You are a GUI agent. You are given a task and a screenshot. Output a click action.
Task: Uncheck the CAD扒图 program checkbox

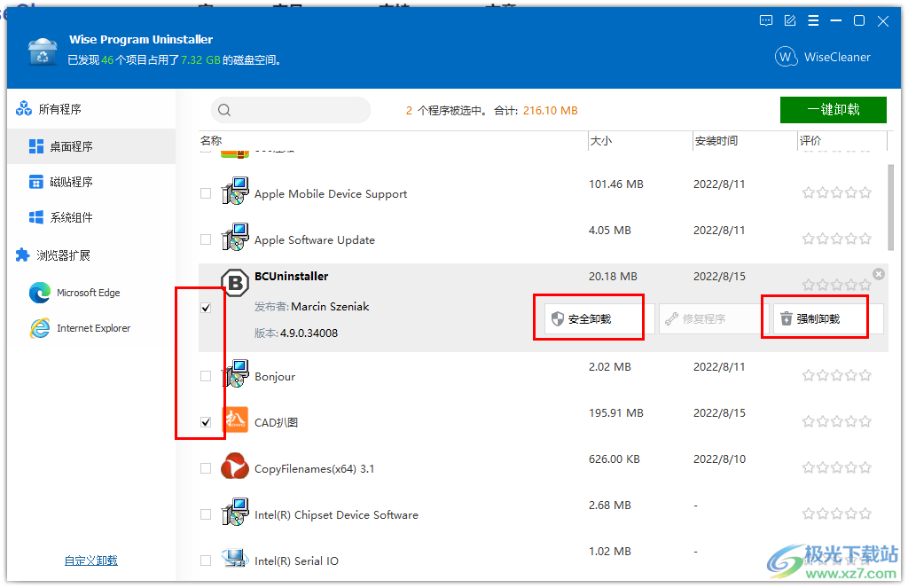(205, 421)
